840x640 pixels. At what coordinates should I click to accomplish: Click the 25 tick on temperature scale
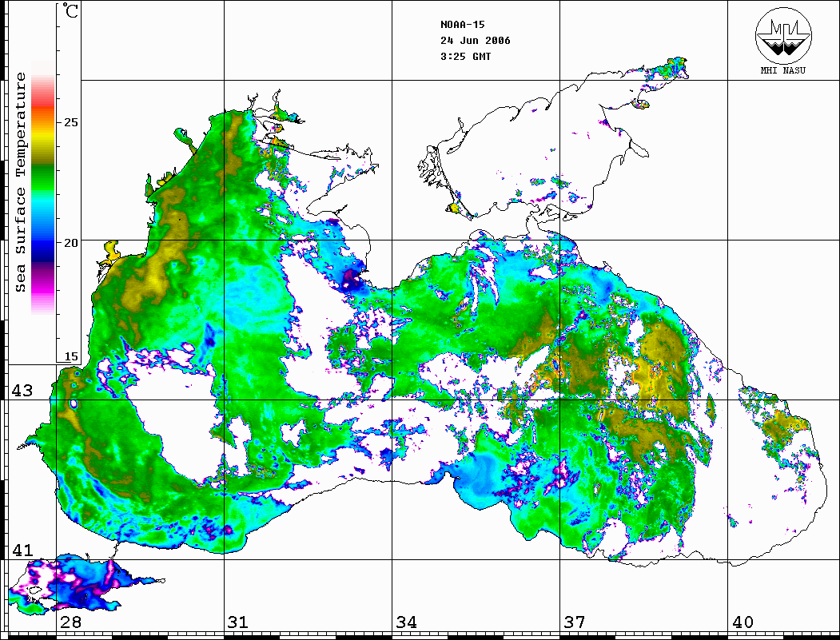[70, 122]
